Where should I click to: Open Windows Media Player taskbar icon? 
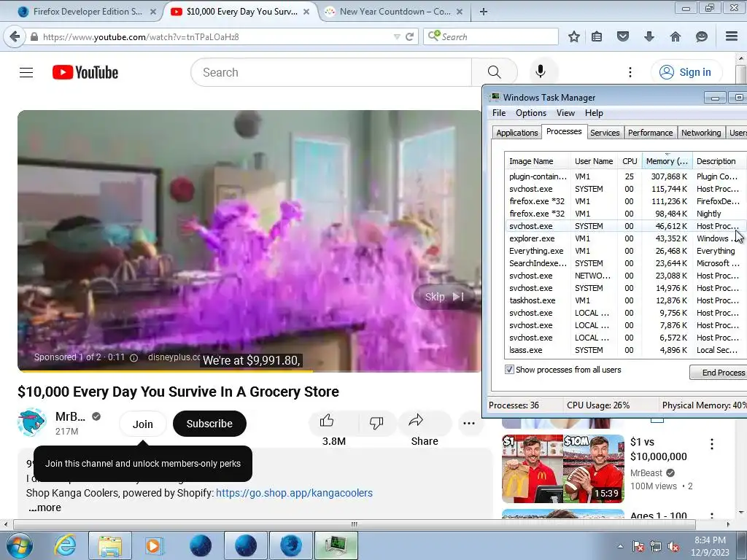point(154,545)
